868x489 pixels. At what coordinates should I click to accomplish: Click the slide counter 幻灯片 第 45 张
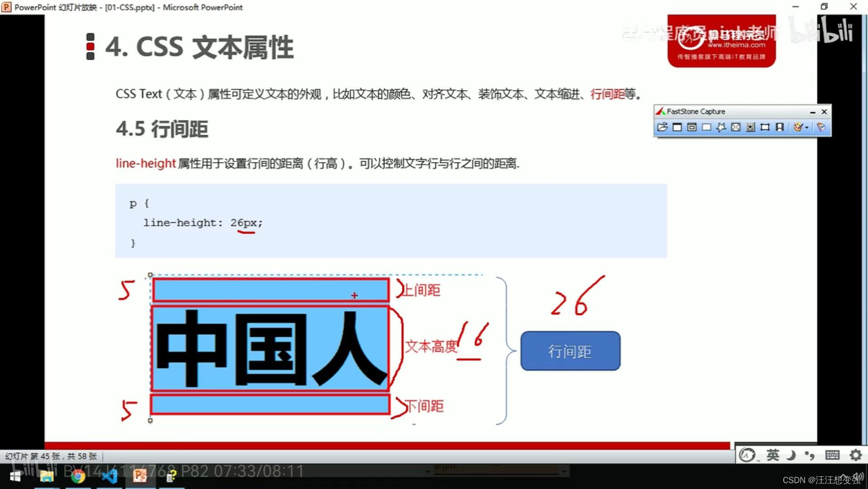[x=51, y=456]
